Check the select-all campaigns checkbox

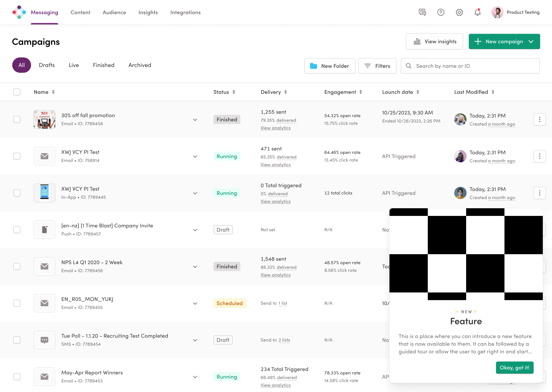(17, 92)
